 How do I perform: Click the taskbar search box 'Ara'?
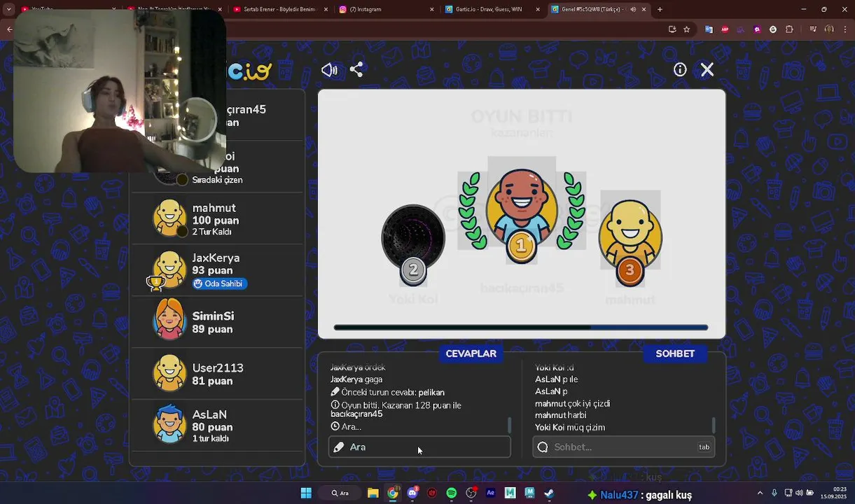[340, 493]
